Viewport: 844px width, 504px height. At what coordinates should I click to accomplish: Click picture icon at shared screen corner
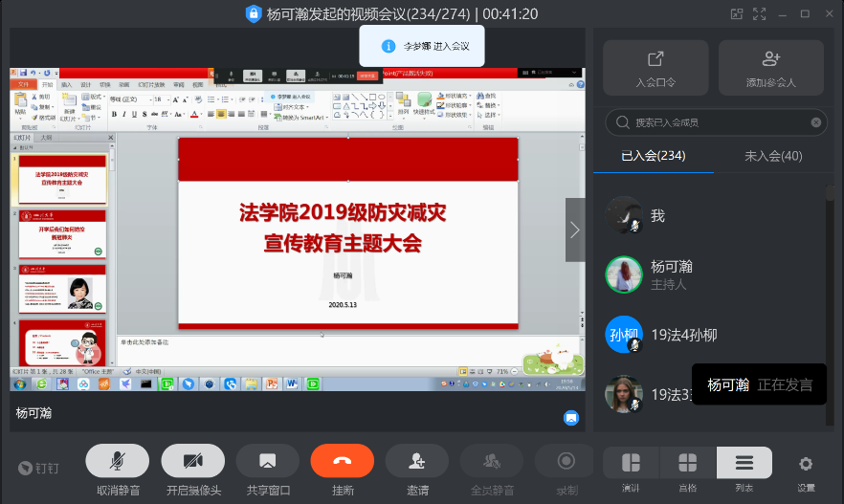tap(570, 417)
